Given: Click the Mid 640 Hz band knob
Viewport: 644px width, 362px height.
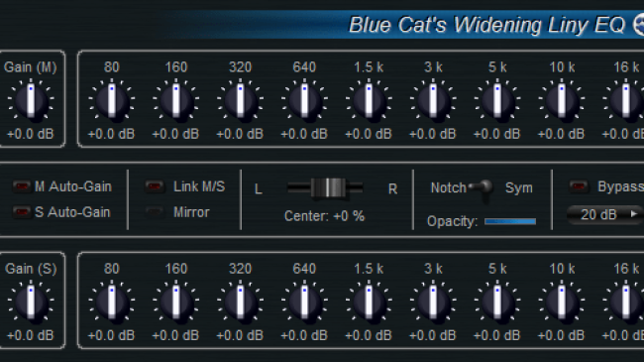Looking at the screenshot, I should coord(305,100).
